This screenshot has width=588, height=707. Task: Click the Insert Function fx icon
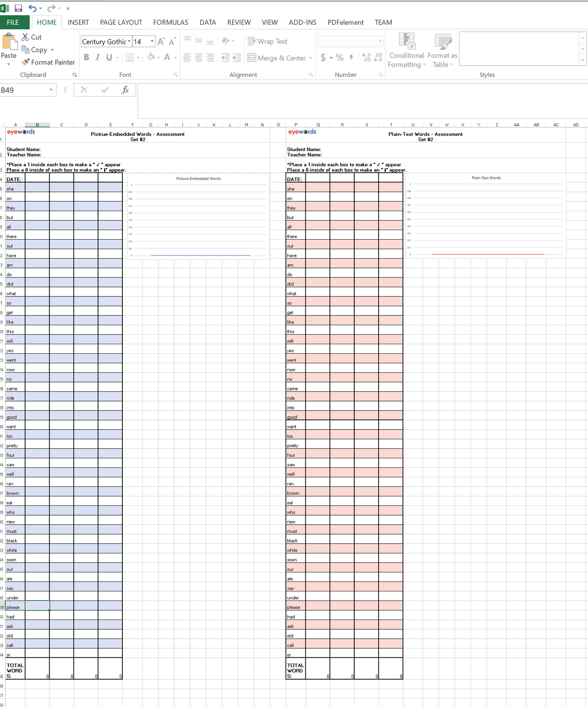pyautogui.click(x=125, y=90)
